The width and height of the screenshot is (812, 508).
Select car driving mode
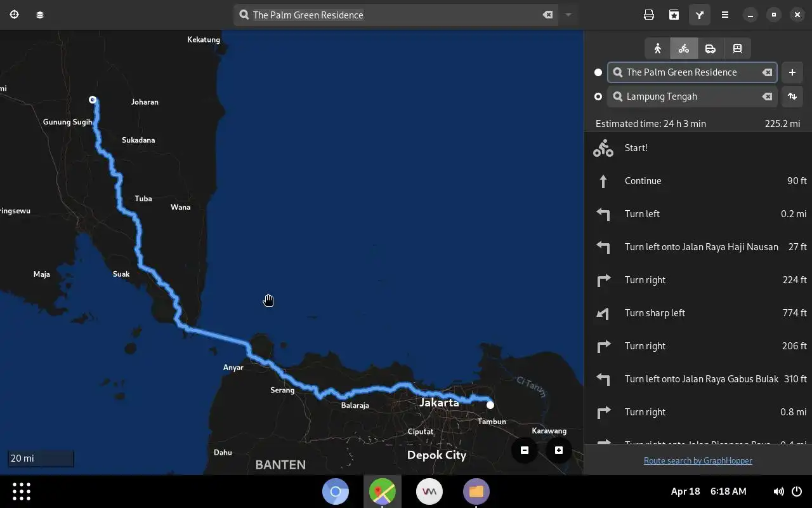click(x=710, y=48)
